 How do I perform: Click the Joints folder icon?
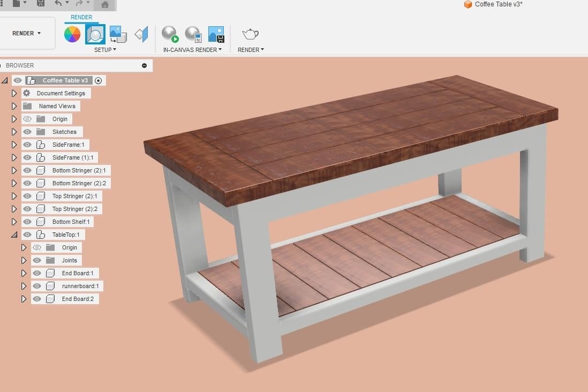(50, 260)
